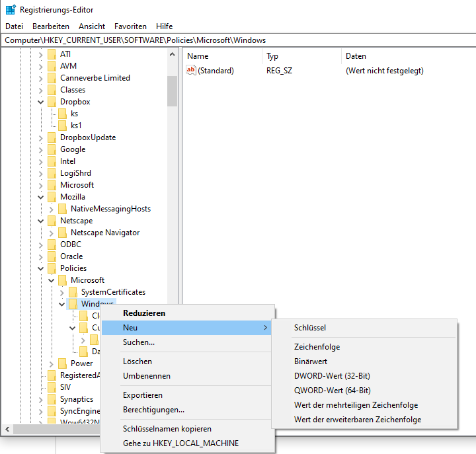Viewport: 476px width, 454px height.
Task: Click the Daten column header
Action: click(x=409, y=56)
